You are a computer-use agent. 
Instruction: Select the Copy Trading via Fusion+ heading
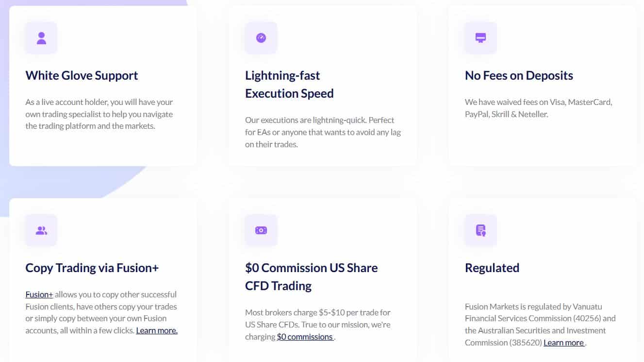pyautogui.click(x=92, y=268)
